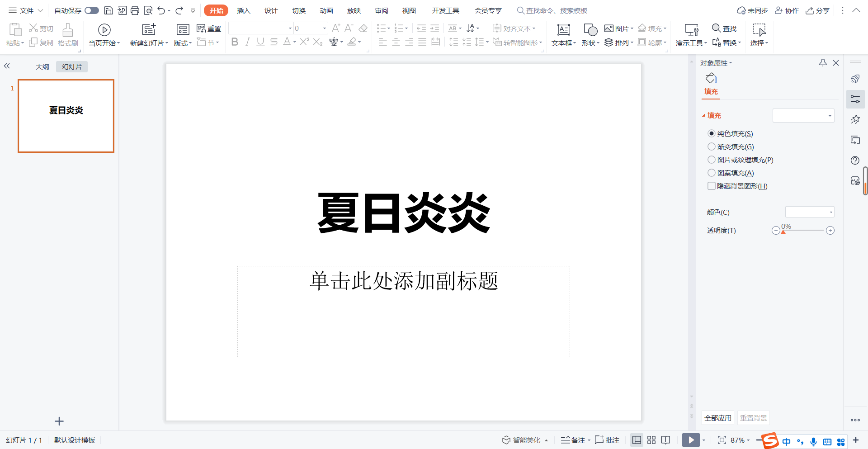Expand the Layout (版式) dropdown
The width and height of the screenshot is (868, 449).
(x=183, y=43)
